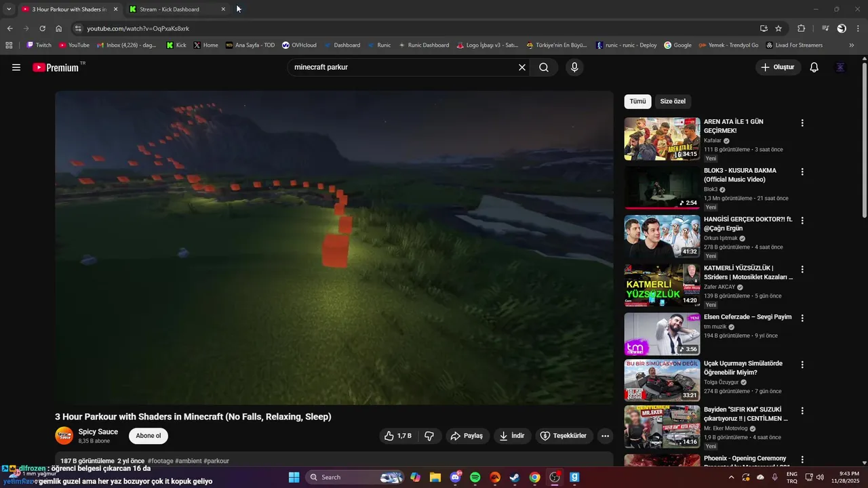Open options for HANGİSİ GERÇEK DOKTOR video

(802, 221)
